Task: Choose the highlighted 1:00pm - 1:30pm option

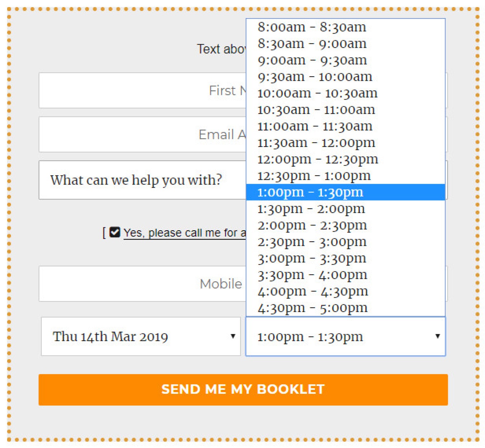Action: [x=345, y=192]
